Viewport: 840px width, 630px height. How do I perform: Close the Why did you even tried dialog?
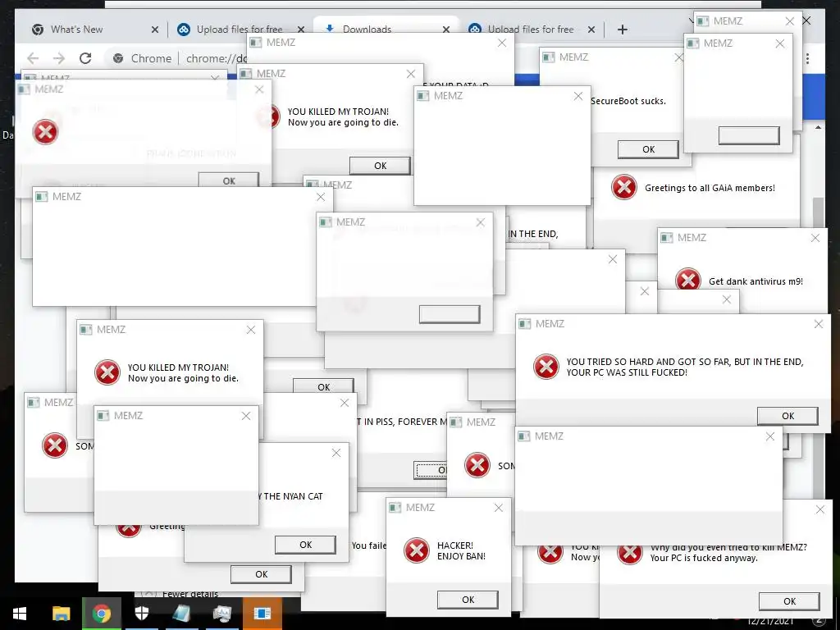coord(819,509)
